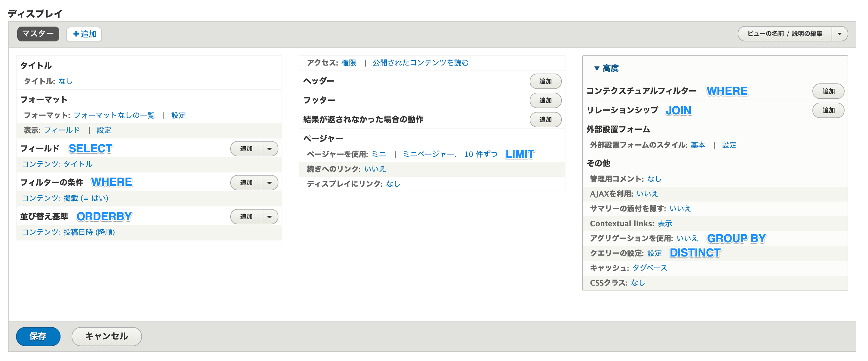This screenshot has height=361, width=868.
Task: Click 追加 button in フィールド section
Action: click(x=246, y=149)
